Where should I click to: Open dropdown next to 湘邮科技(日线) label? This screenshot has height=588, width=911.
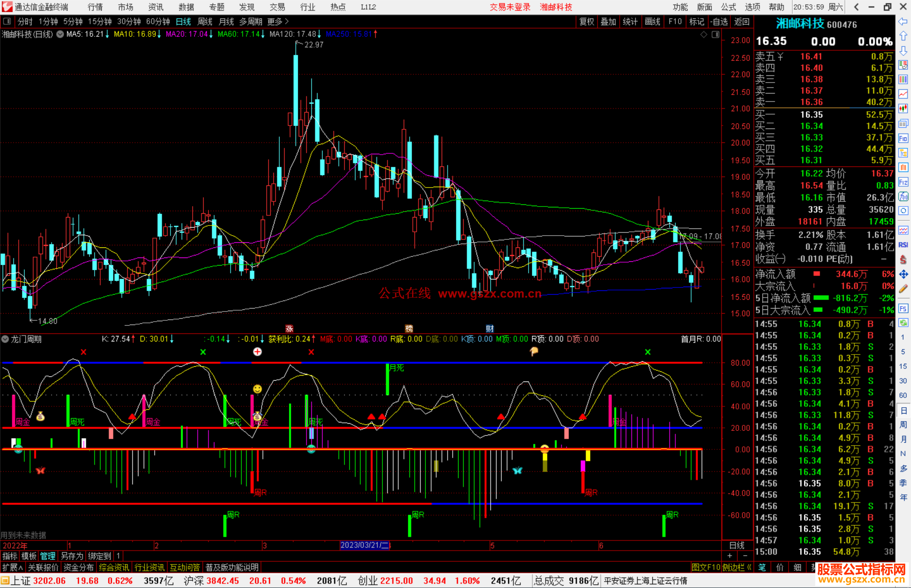(60, 34)
